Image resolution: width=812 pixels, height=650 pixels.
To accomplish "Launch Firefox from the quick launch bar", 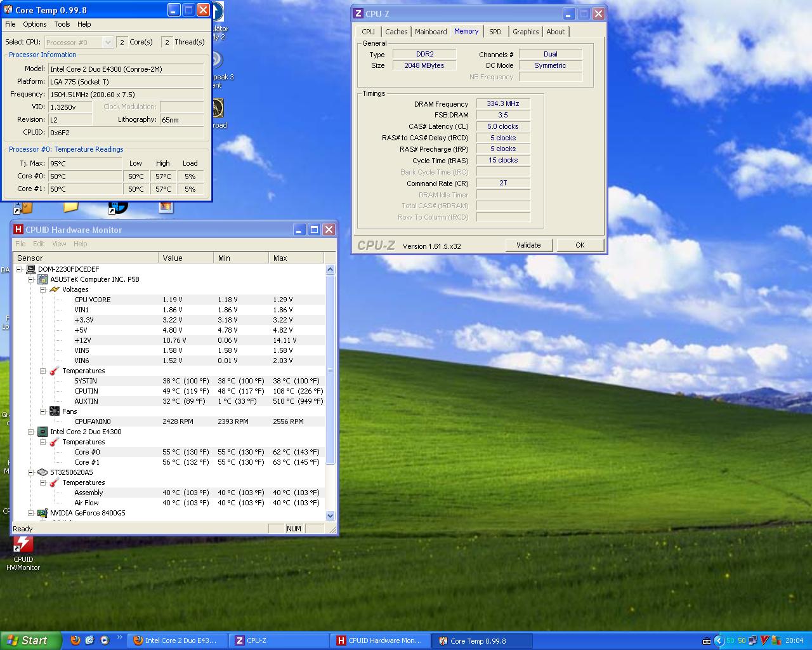I will click(75, 640).
